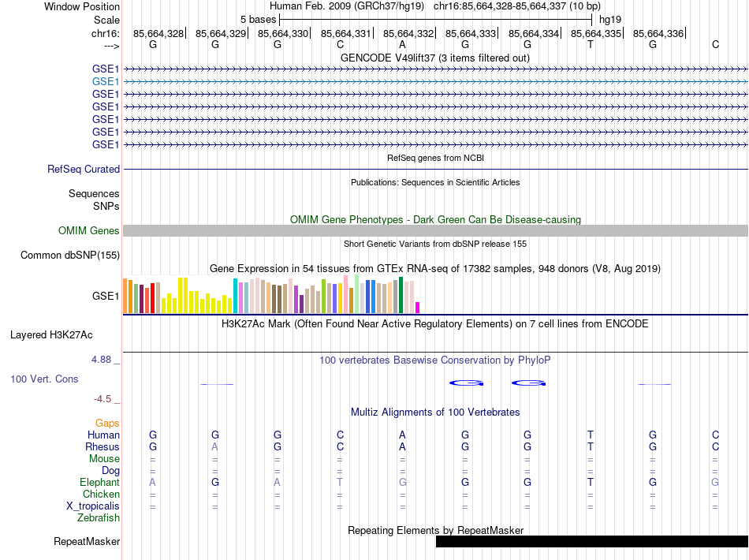
Task: Click the Window Position ruler label
Action: (x=82, y=6)
